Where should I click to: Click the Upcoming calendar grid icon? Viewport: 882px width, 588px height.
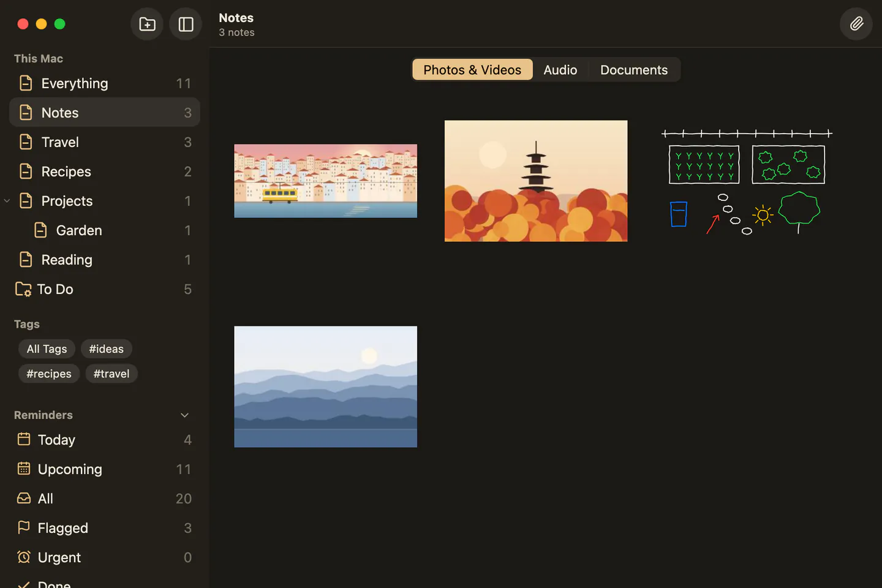coord(24,469)
